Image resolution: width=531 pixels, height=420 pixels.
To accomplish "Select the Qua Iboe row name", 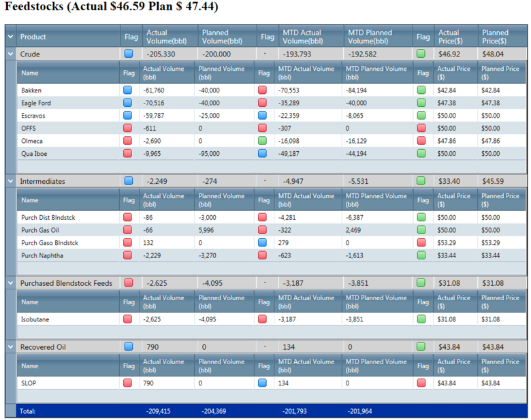I will click(x=34, y=154).
